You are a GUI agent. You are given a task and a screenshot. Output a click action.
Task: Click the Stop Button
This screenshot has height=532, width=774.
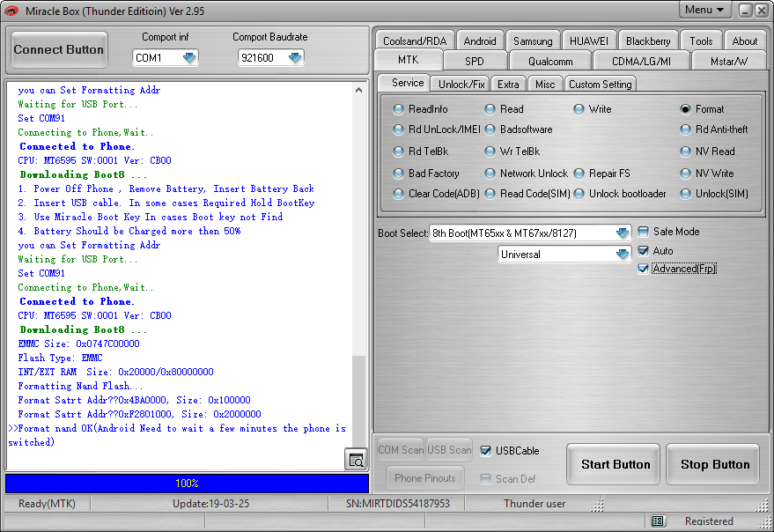(714, 464)
